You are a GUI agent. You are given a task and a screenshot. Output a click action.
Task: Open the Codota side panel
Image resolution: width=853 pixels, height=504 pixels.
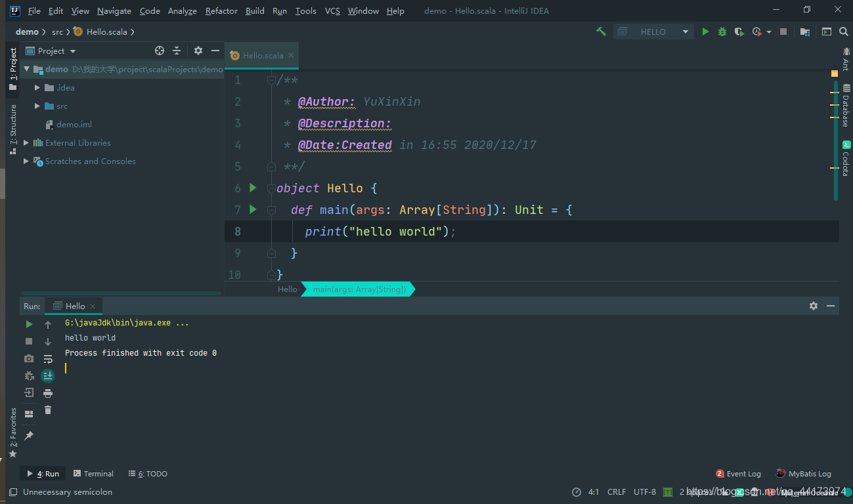[x=846, y=158]
